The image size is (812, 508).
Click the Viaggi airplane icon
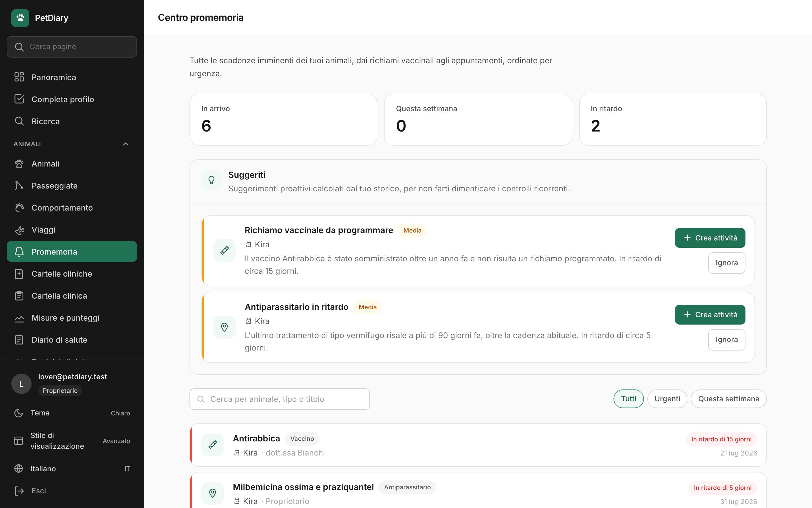coord(19,230)
